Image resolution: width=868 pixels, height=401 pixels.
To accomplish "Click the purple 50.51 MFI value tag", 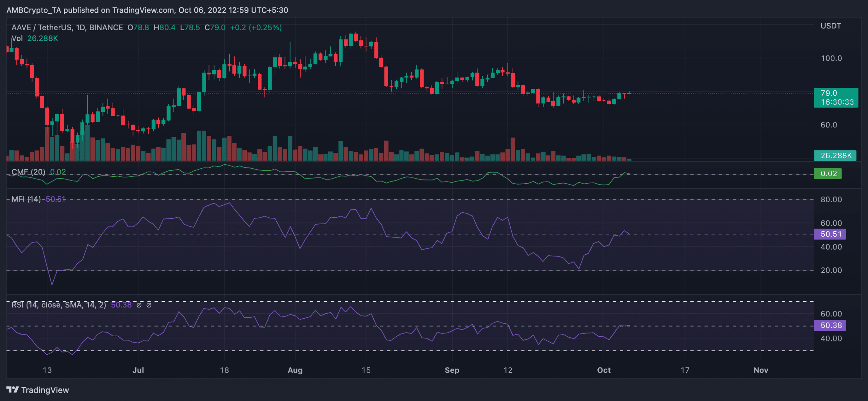I will [830, 234].
